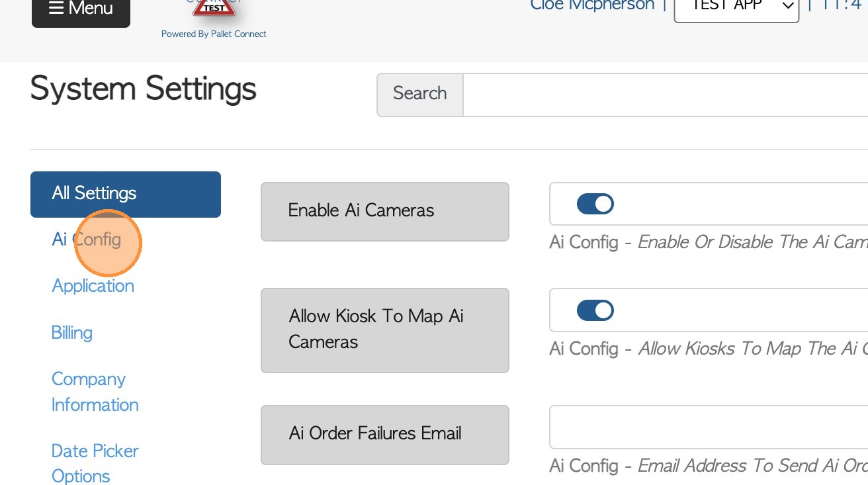Open the Date Picker Options category
This screenshot has height=485, width=868.
coord(95,463)
